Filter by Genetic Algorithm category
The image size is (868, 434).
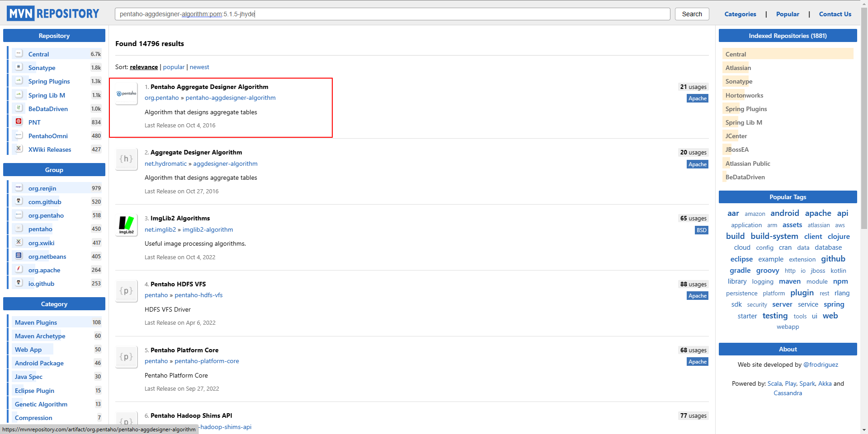[41, 404]
